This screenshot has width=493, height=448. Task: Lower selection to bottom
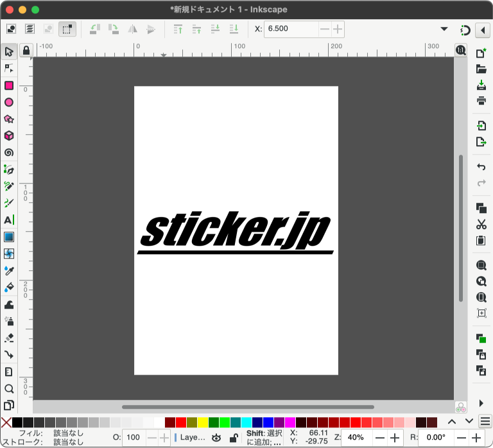click(x=234, y=30)
